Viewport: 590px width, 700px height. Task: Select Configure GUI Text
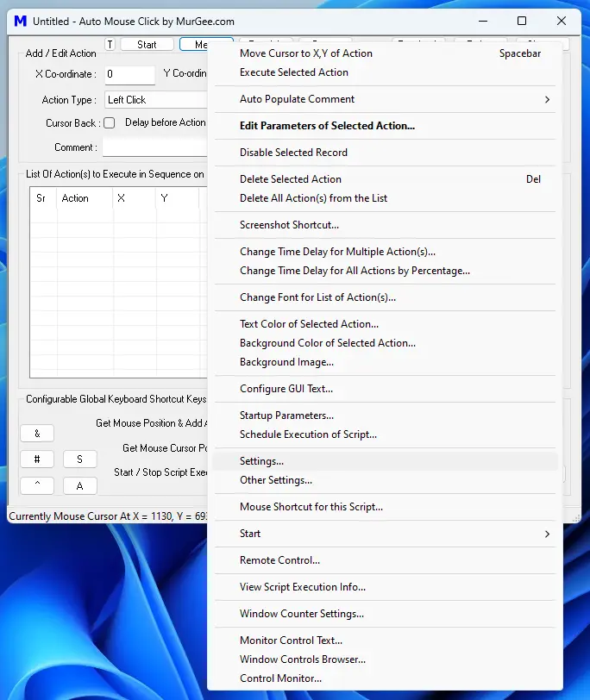(385, 389)
